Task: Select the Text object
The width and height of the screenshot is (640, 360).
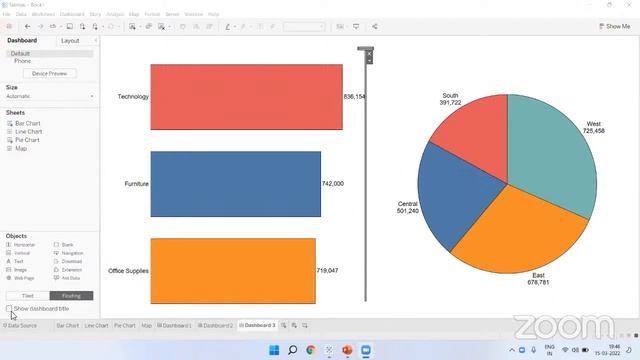Action: (15, 261)
